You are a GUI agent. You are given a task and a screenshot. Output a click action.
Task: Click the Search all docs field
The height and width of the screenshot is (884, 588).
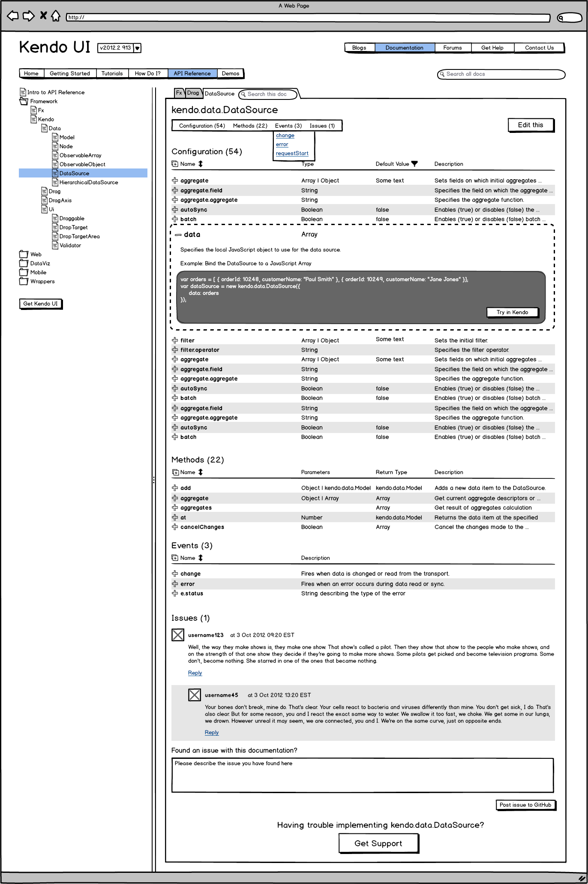(501, 74)
